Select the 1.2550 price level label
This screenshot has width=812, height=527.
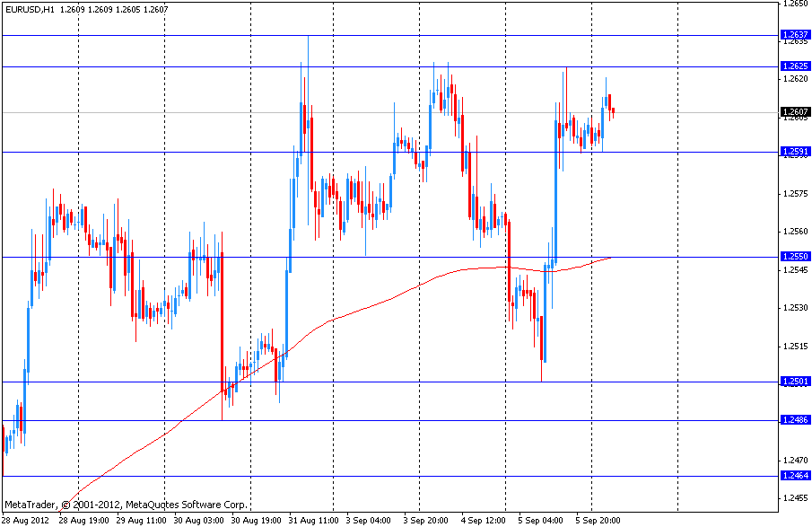pyautogui.click(x=795, y=257)
